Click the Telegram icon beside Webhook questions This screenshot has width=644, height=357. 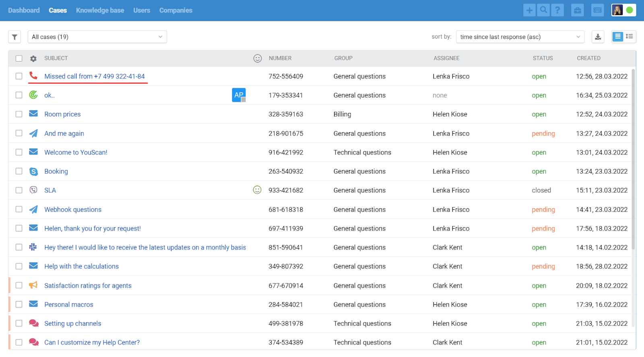tap(33, 209)
